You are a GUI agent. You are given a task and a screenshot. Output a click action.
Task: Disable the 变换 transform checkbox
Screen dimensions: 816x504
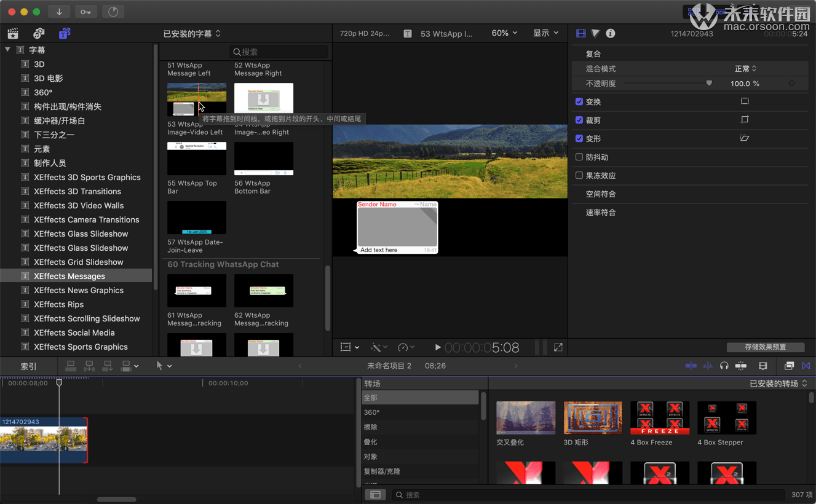pyautogui.click(x=579, y=102)
